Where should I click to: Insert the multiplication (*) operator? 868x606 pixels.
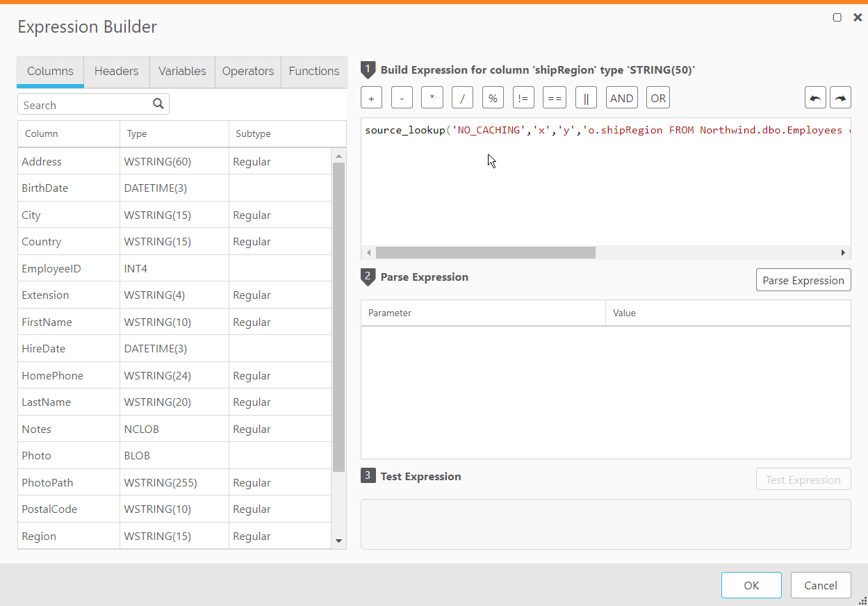click(x=432, y=97)
